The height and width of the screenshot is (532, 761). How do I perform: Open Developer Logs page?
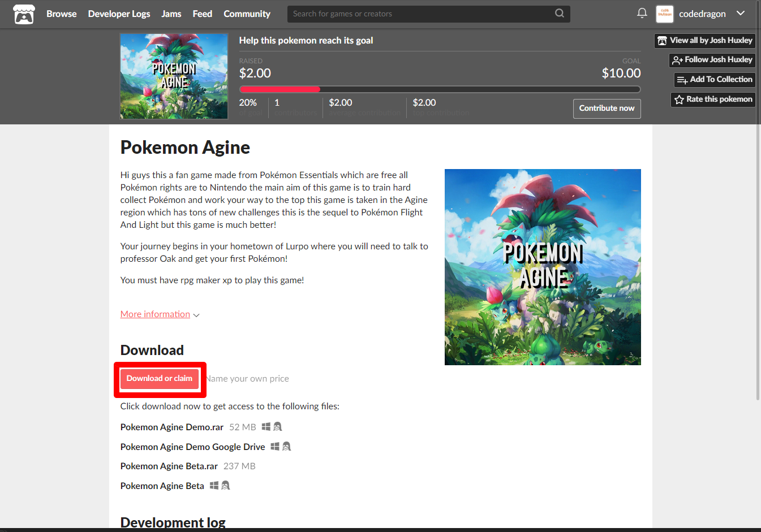point(119,14)
